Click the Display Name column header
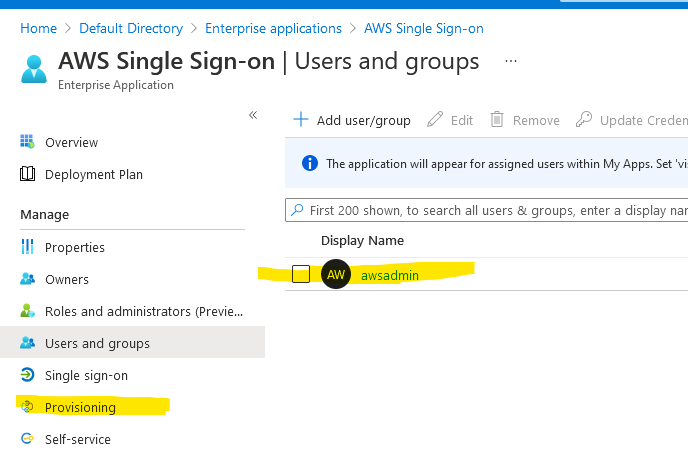This screenshot has width=688, height=450. (362, 240)
